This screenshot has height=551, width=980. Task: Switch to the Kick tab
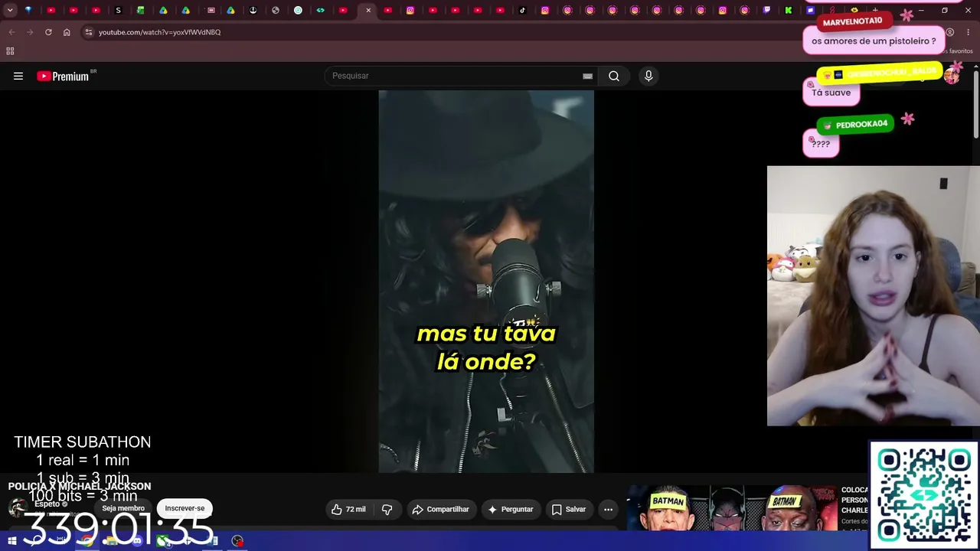click(789, 11)
